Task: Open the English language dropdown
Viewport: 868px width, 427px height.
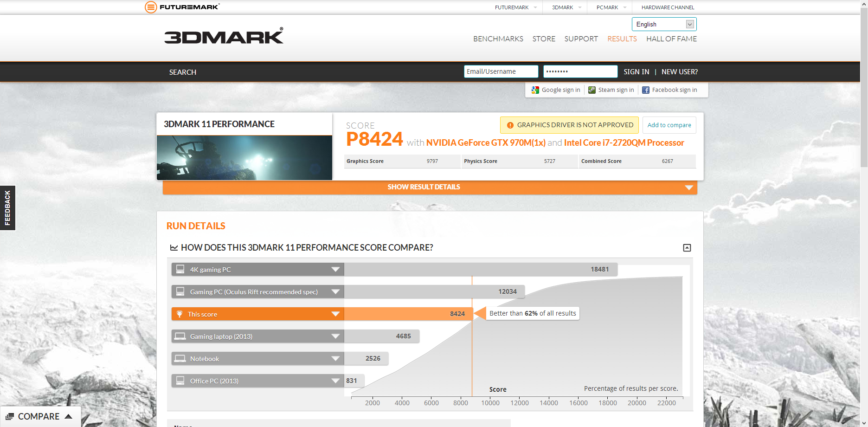Action: coord(664,24)
